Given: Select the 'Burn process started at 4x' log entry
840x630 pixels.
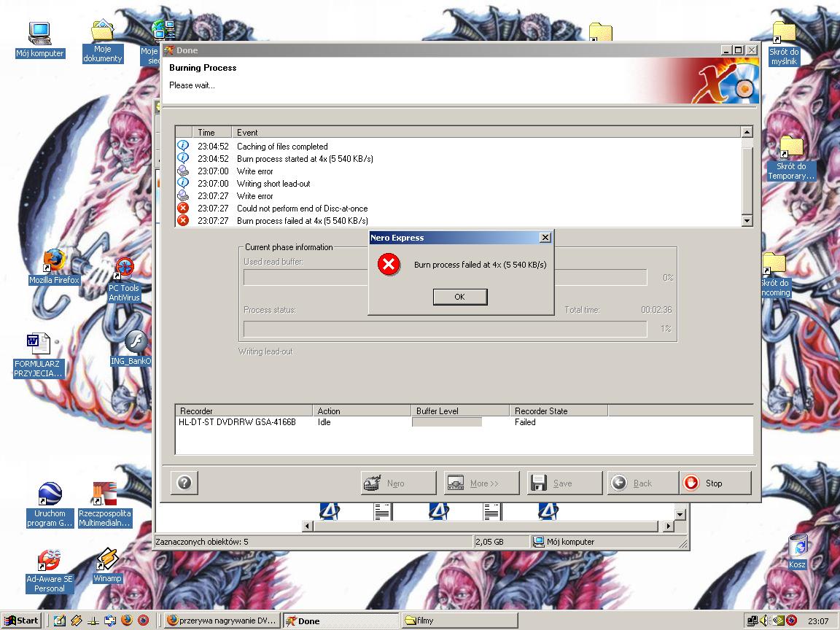Looking at the screenshot, I should [458, 158].
